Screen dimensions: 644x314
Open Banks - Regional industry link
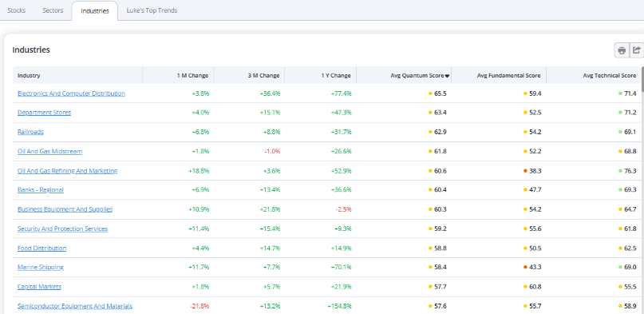pos(40,190)
